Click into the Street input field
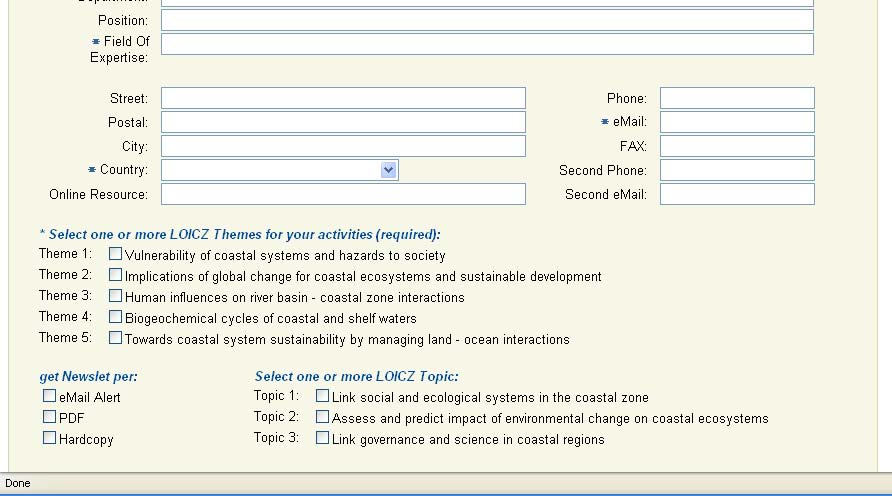The width and height of the screenshot is (892, 496). click(x=343, y=98)
